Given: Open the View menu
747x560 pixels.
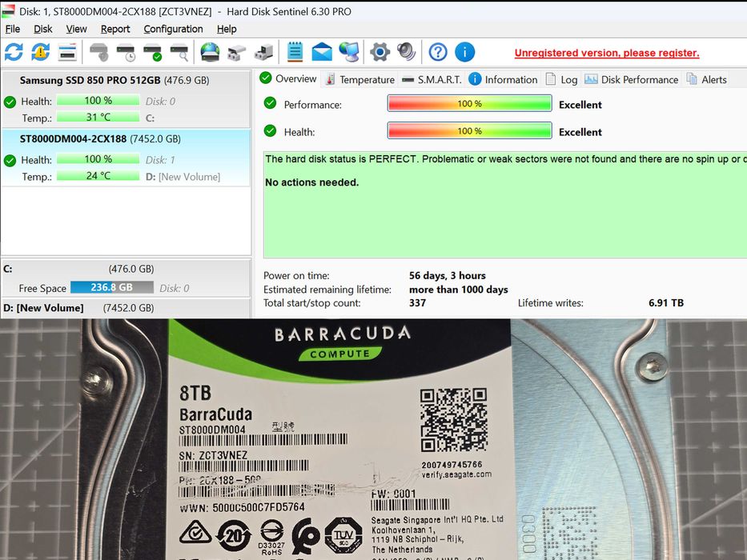Looking at the screenshot, I should tap(76, 29).
